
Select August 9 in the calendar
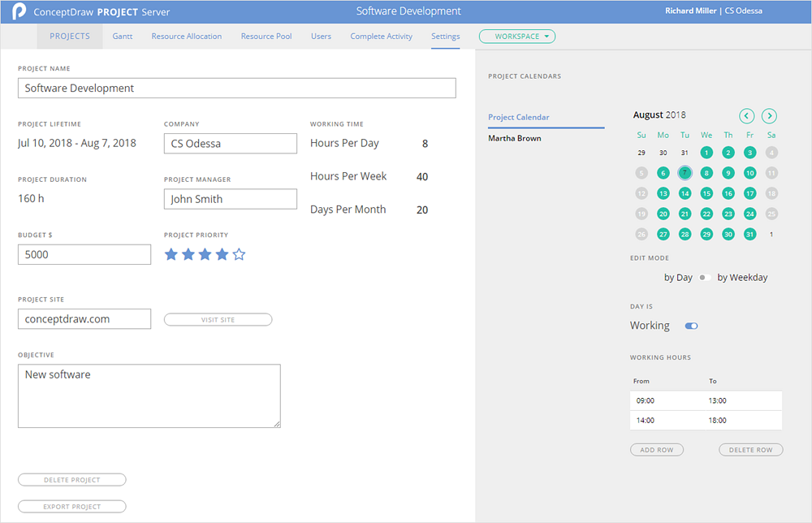(728, 173)
